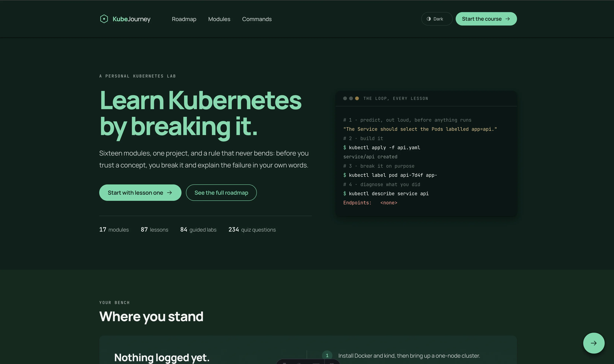Click the 'YOUR BENCH' section label
This screenshot has width=614, height=364.
pos(114,303)
